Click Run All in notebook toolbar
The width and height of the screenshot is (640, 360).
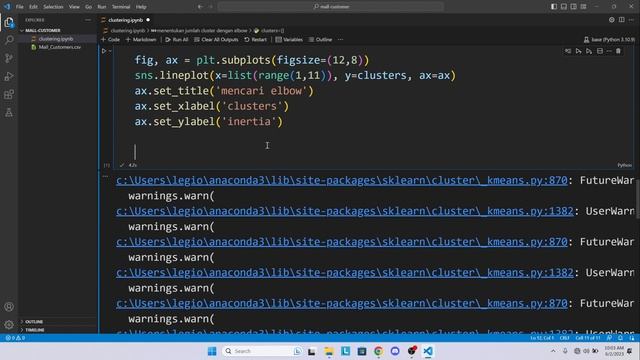177,40
